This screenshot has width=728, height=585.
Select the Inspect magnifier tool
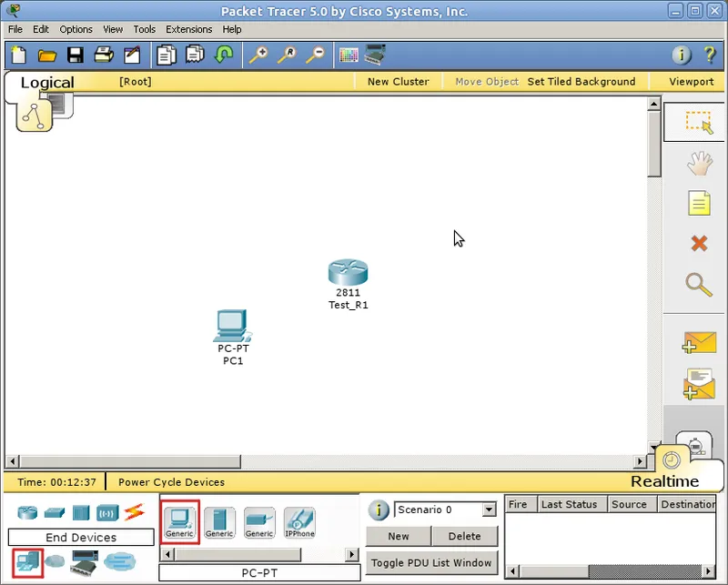tap(699, 285)
